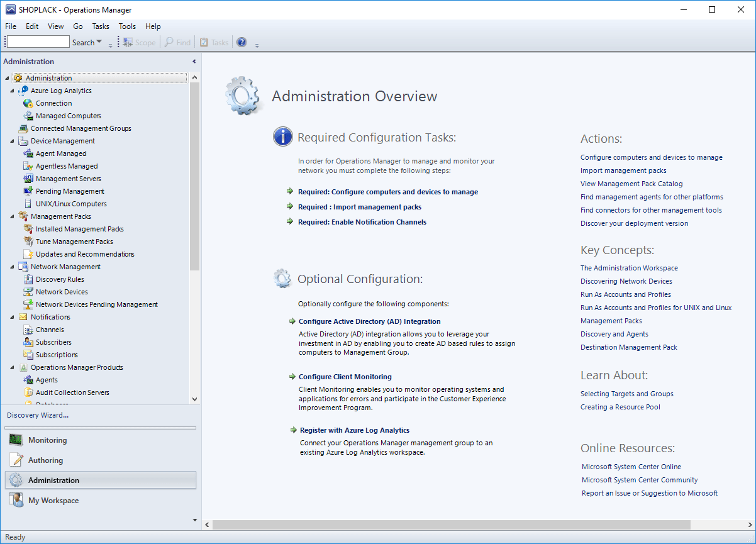Screen dimensions: 756x544
Task: Collapse the Device Management node
Action: coord(12,141)
